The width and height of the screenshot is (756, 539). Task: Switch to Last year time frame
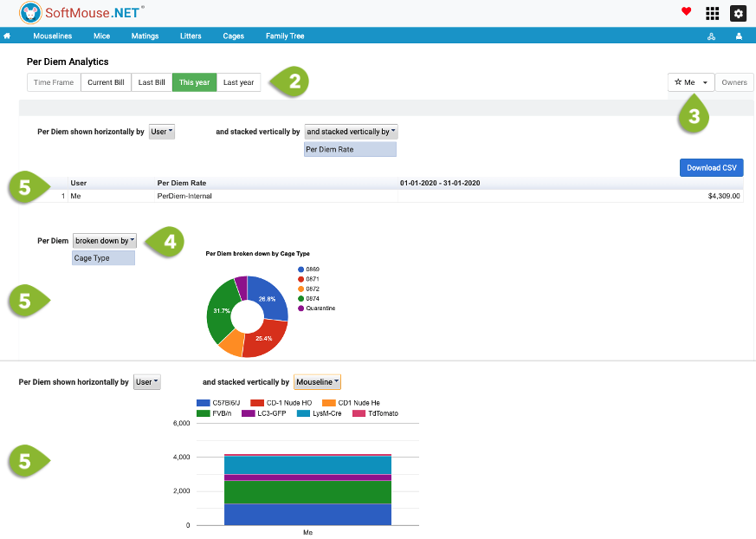[238, 82]
